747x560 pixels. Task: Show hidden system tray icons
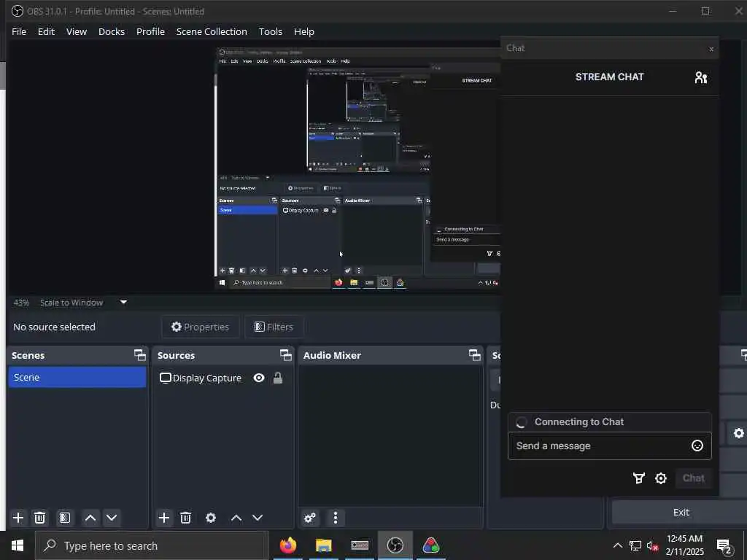617,545
